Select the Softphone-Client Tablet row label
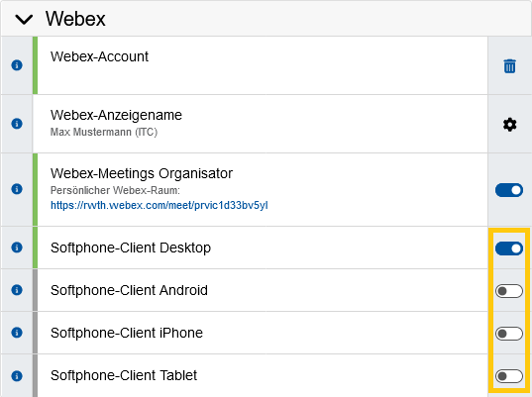The width and height of the screenshot is (532, 397). coord(124,375)
